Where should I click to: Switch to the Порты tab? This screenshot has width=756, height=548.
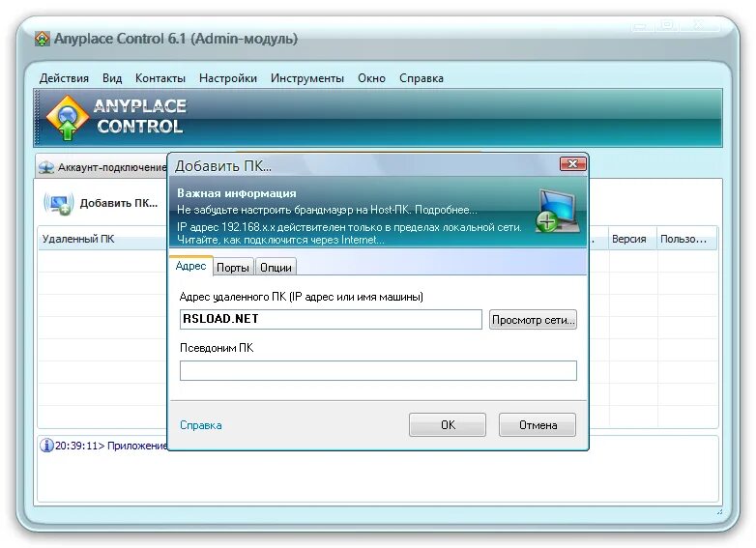233,268
